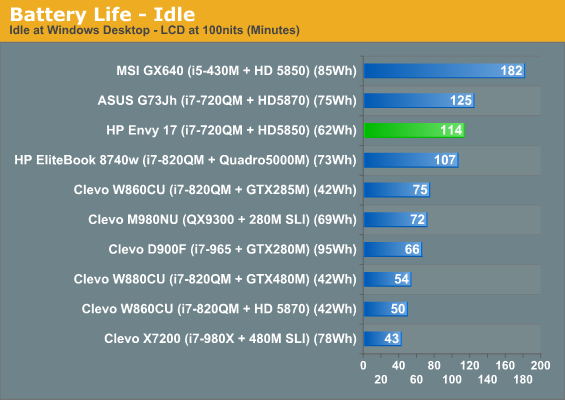This screenshot has height=400, width=565.
Task: Click the axis tick label 200
Action: point(540,365)
